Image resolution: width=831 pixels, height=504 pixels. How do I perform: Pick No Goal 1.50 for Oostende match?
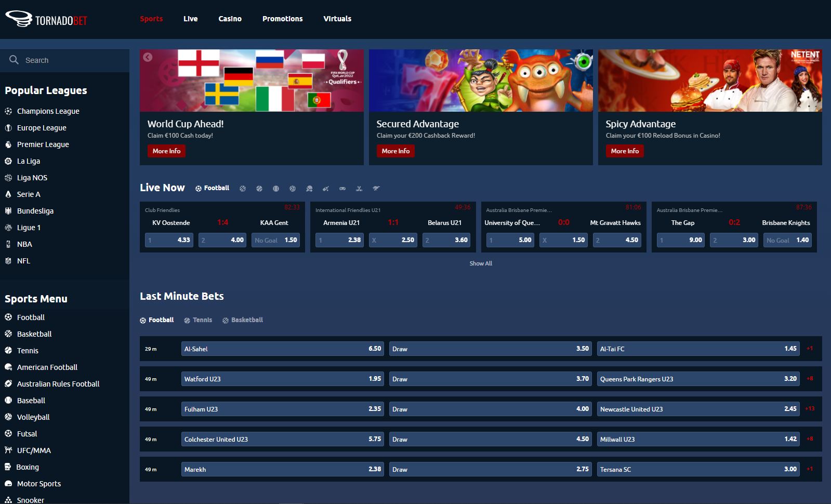[x=275, y=240]
